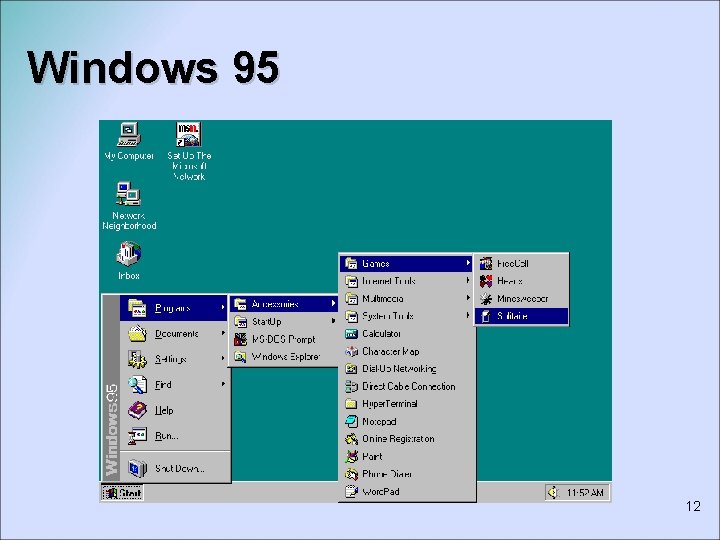Click the Paint icon
Viewport: 720px width, 540px height.
351,456
